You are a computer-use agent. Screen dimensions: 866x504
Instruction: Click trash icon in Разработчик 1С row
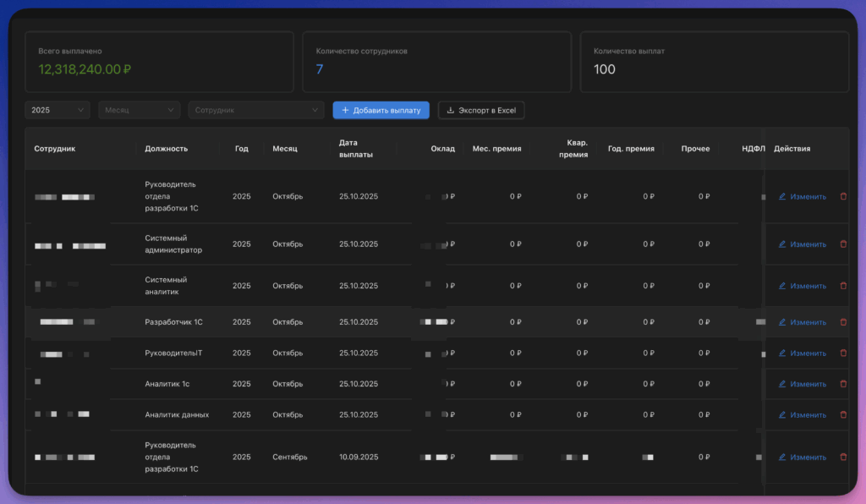(x=843, y=322)
